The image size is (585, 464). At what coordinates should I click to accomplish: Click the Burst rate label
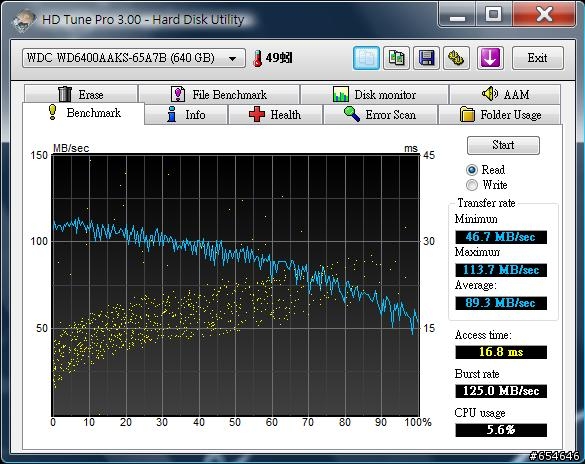tap(477, 374)
